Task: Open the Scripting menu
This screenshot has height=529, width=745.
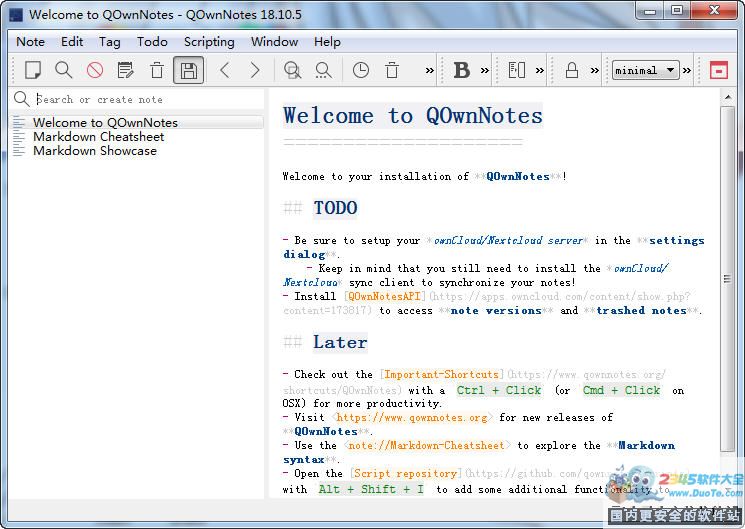Action: pos(209,42)
